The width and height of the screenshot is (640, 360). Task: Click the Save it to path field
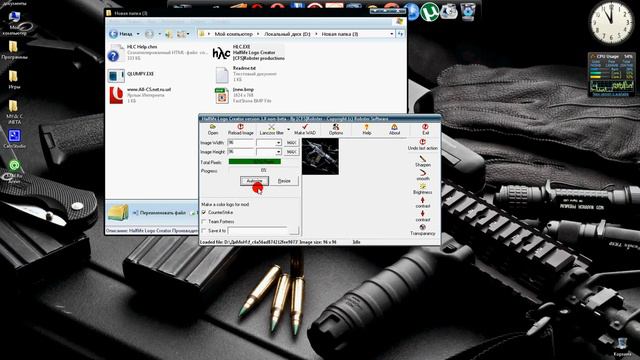click(258, 231)
